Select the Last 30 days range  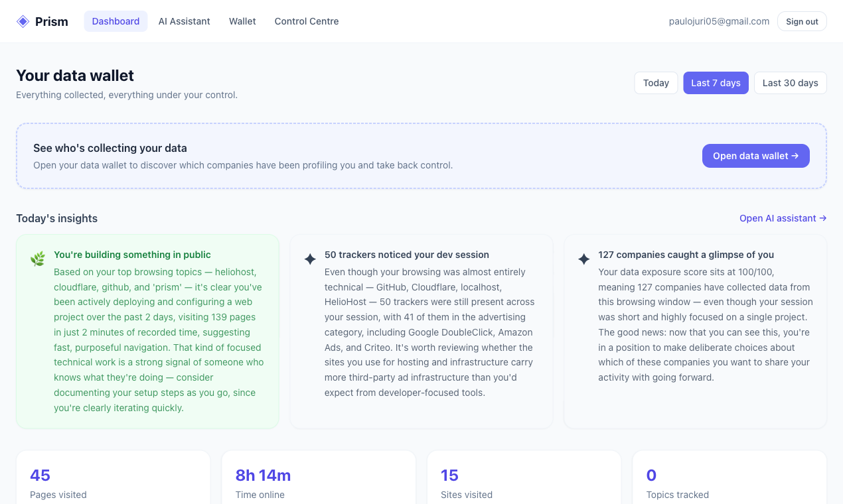[x=790, y=83]
